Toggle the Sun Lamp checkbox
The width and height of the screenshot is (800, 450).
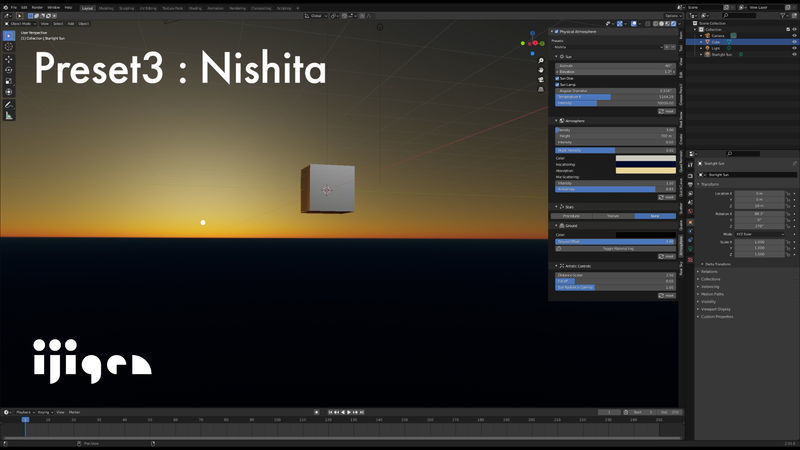557,85
